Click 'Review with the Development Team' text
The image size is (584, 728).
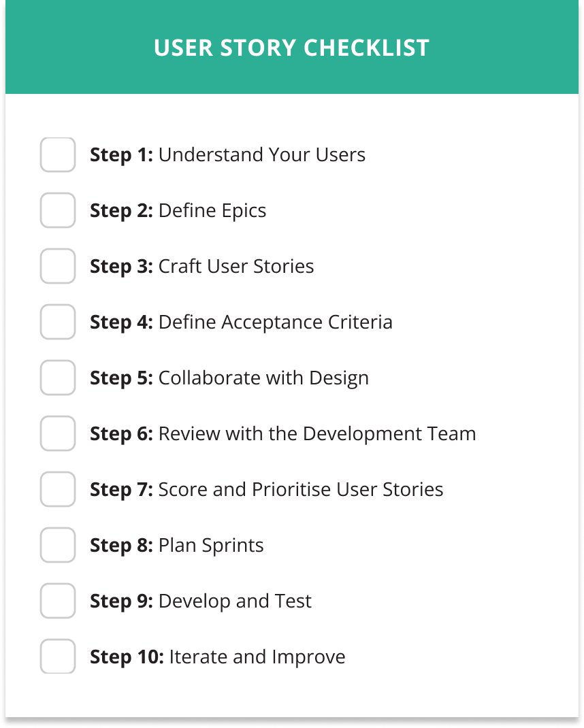point(317,434)
